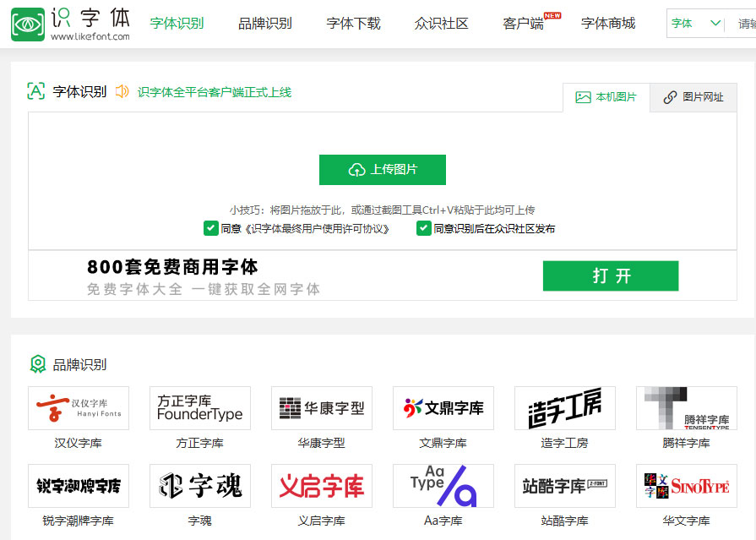
Task: Switch to the 本机图片 tab
Action: (x=606, y=97)
